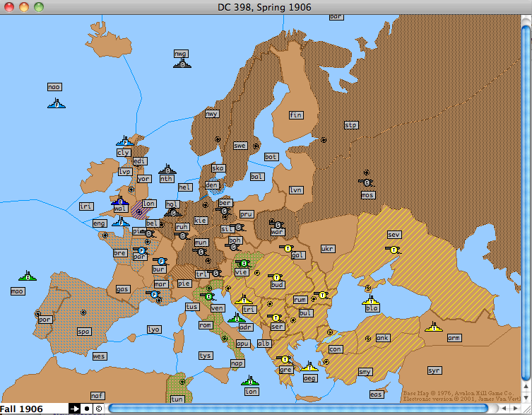Viewport: 532px width, 415px height.
Task: Select the German fleet in nwg
Action: click(x=182, y=64)
